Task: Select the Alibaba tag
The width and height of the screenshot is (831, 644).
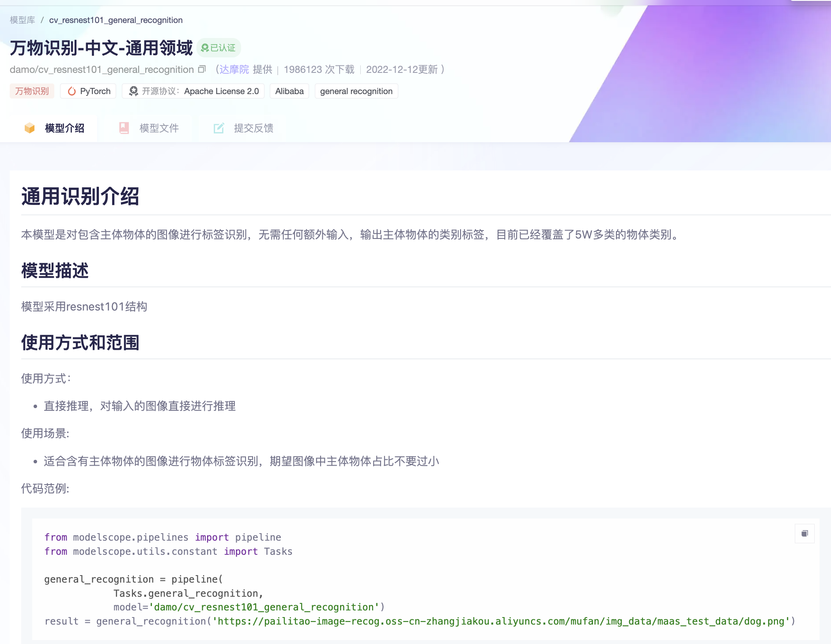Action: click(x=289, y=91)
